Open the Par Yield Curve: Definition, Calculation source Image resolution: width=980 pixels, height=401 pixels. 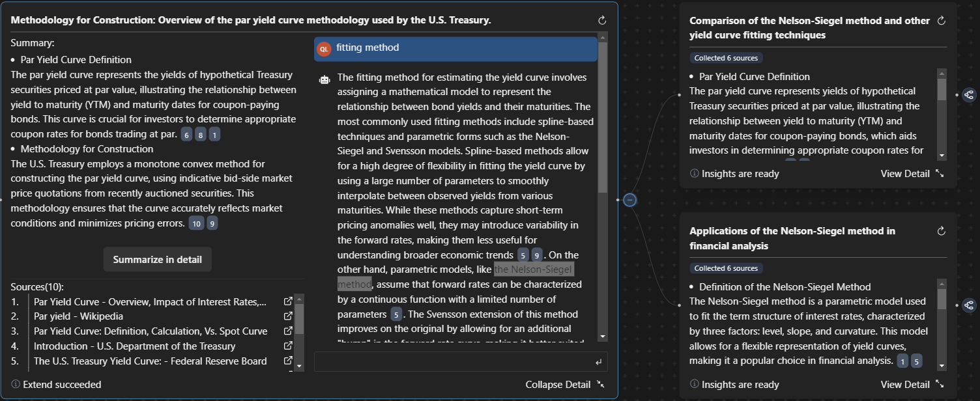pos(151,331)
